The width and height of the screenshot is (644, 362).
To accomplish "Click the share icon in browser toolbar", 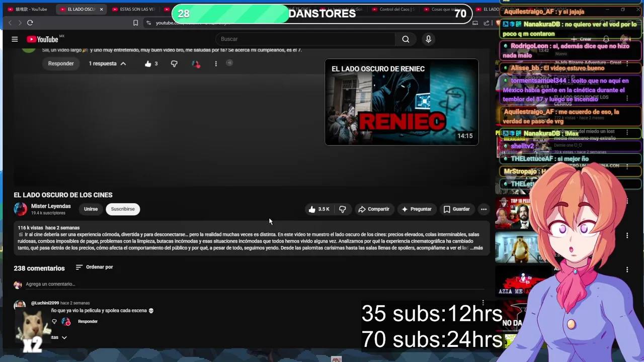I will click(487, 23).
